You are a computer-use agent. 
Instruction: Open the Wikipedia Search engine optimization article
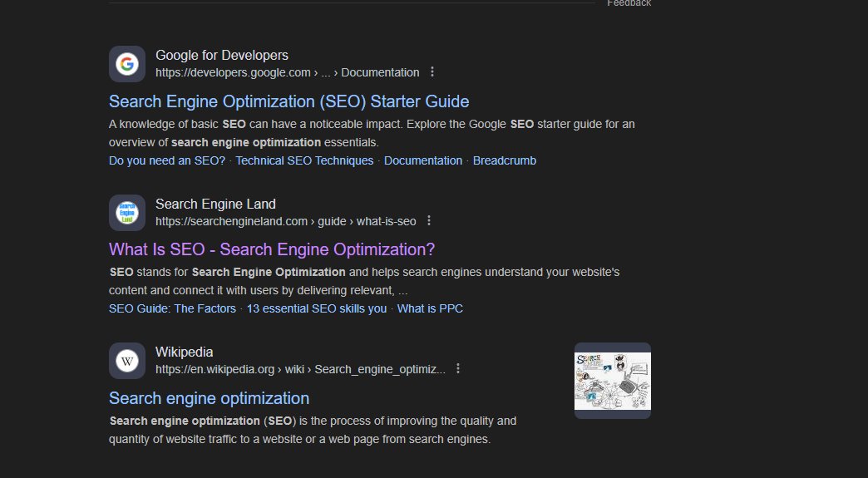coord(210,398)
